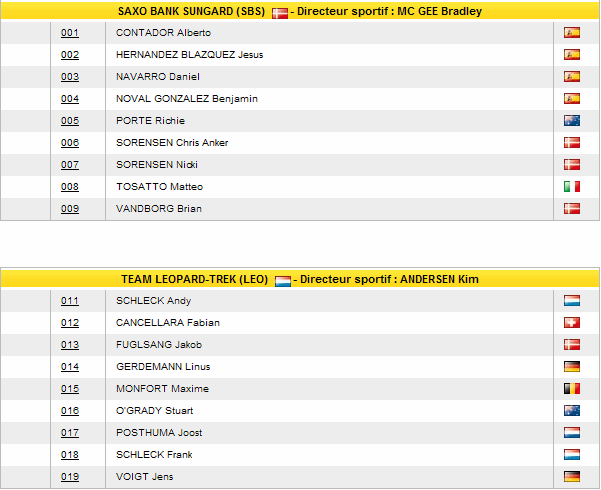The width and height of the screenshot is (601, 490).
Task: Click rider name VOIGT Jens
Action: (145, 477)
